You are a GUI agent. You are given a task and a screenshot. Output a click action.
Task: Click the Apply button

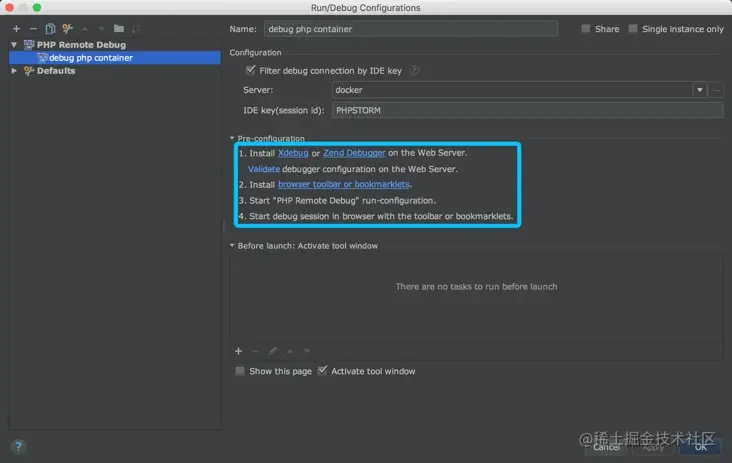[x=653, y=447]
